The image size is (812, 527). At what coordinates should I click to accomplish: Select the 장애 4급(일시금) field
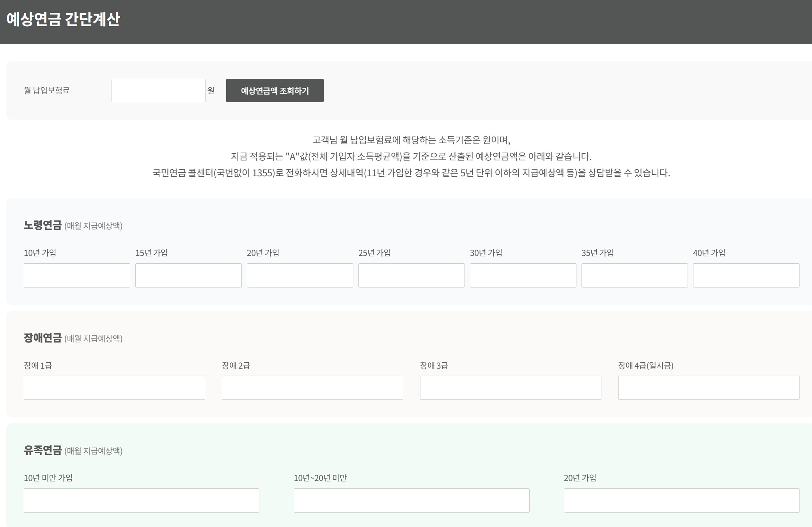coord(709,388)
